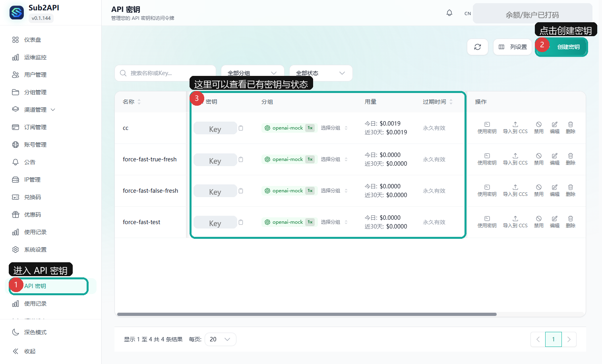The height and width of the screenshot is (364, 602).
Task: Import force-fast-false-fresh to CCS
Action: point(515,190)
